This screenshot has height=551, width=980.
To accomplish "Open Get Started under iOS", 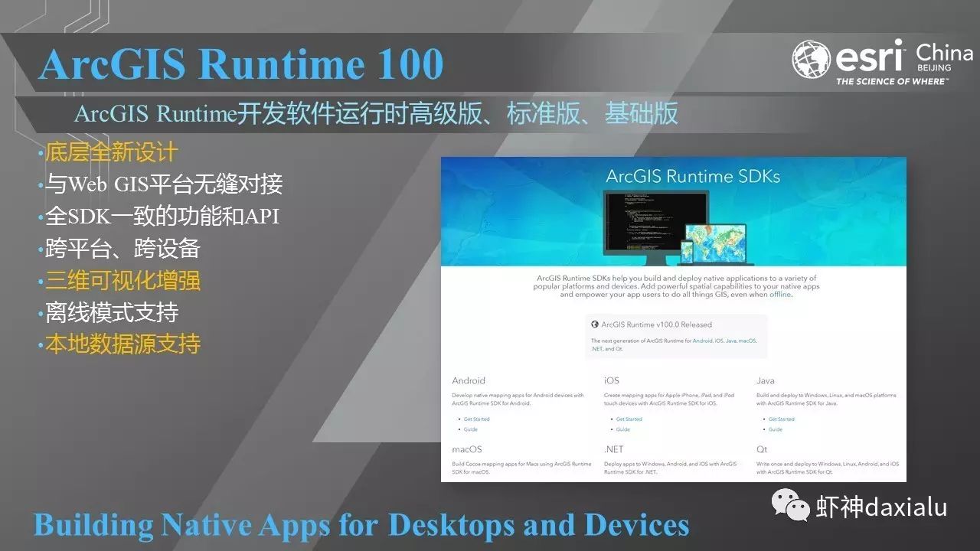I will tap(629, 419).
